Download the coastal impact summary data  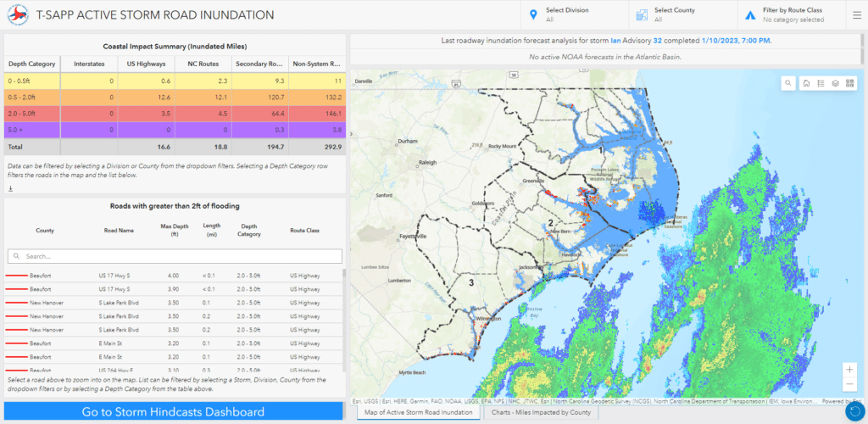point(10,189)
